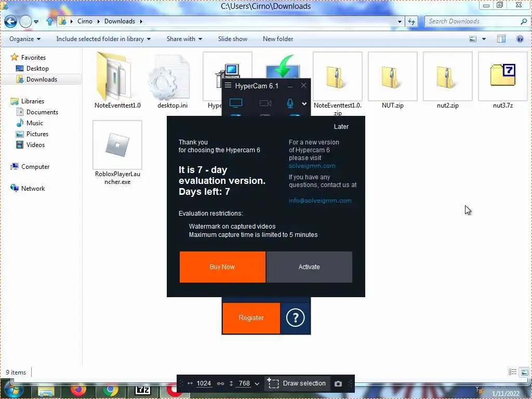Screen dimensions: 532x399
Task: Take a screenshot with the camera icon
Action: pyautogui.click(x=338, y=383)
